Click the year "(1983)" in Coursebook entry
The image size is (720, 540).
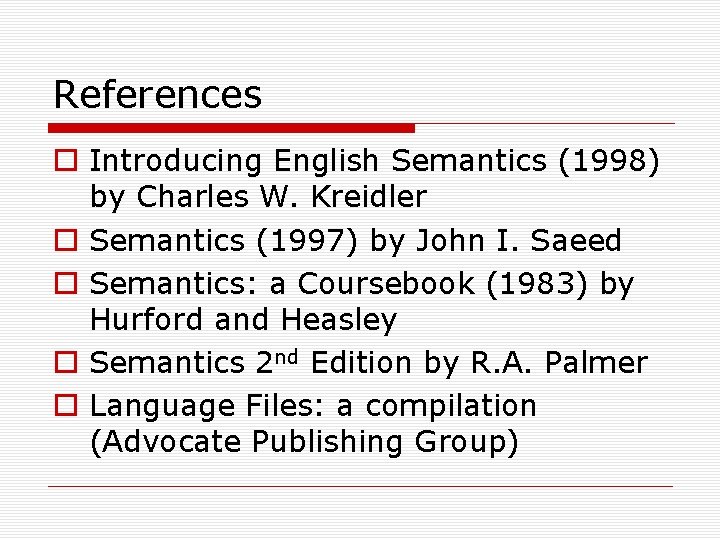coord(536,284)
